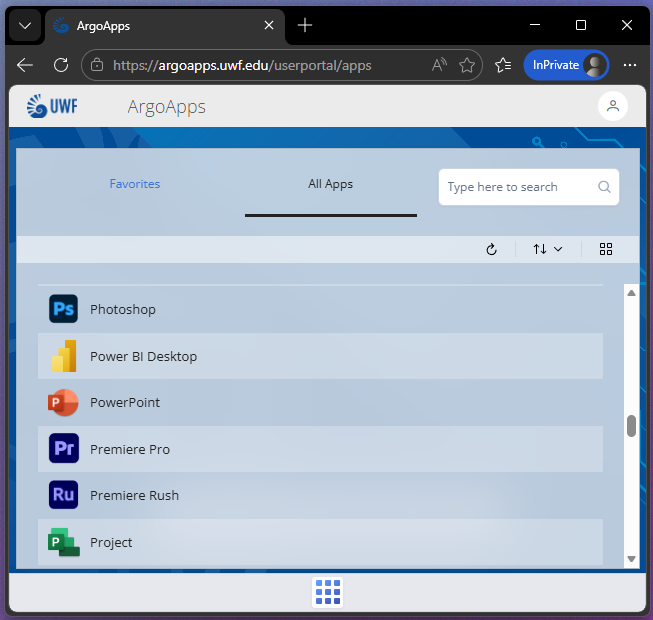Select the All Apps tab

coord(331,184)
